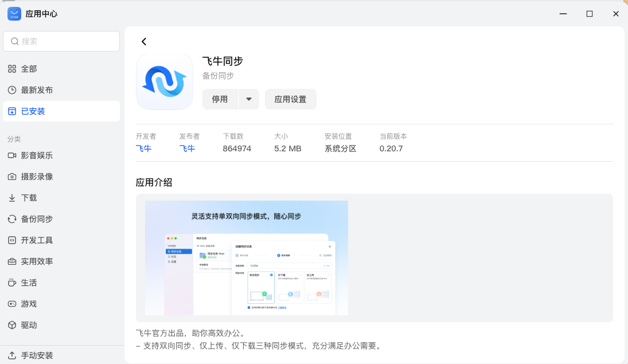Screen dimensions: 628x364
Task: Browse 影音娱乐 category label
Action: pos(37,155)
